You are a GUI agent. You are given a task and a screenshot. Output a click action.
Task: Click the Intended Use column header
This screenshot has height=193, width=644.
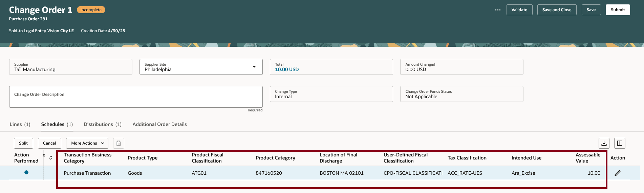pyautogui.click(x=527, y=158)
